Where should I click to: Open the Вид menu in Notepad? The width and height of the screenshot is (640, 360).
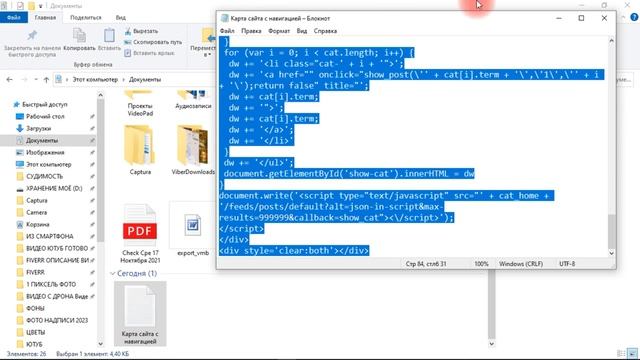click(x=302, y=31)
